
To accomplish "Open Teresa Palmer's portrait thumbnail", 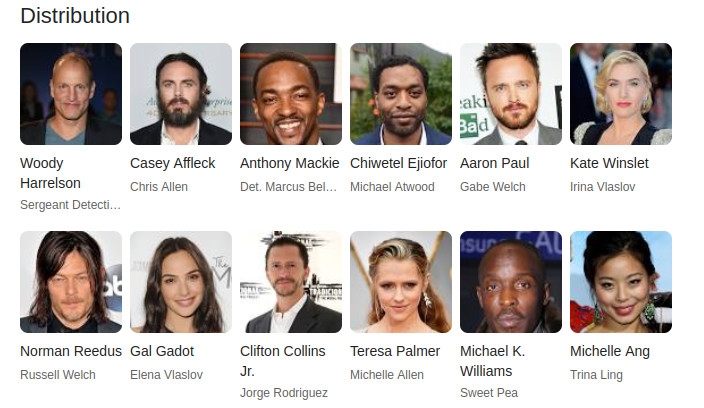I will [x=401, y=282].
